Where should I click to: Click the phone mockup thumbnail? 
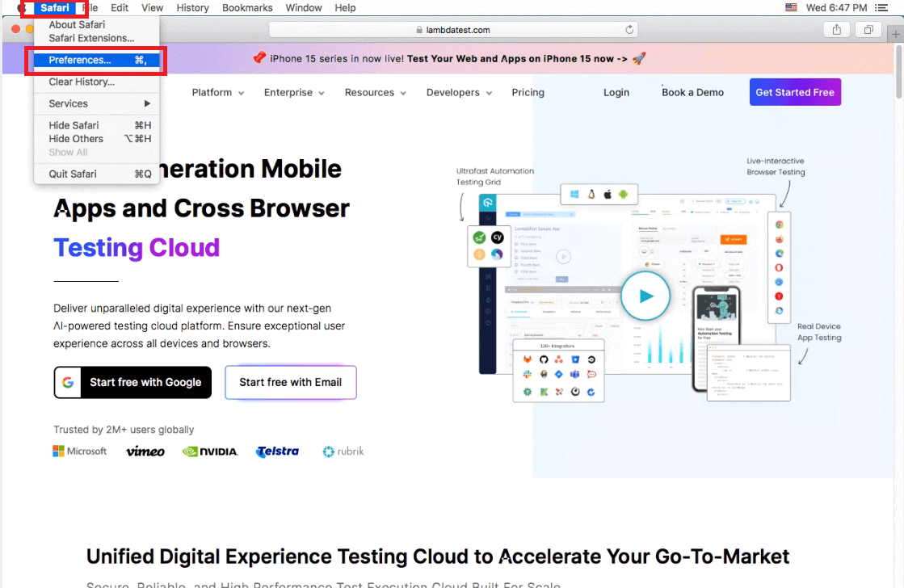(716, 338)
